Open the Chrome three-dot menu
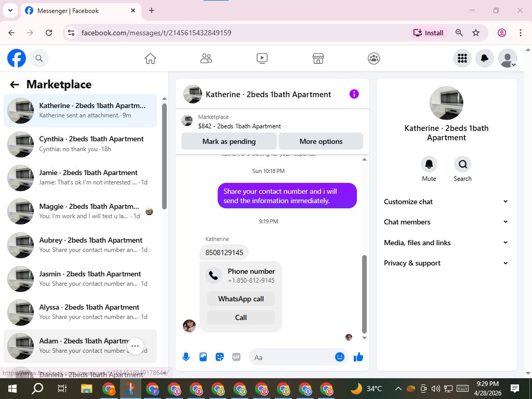This screenshot has width=532, height=399. [x=521, y=33]
